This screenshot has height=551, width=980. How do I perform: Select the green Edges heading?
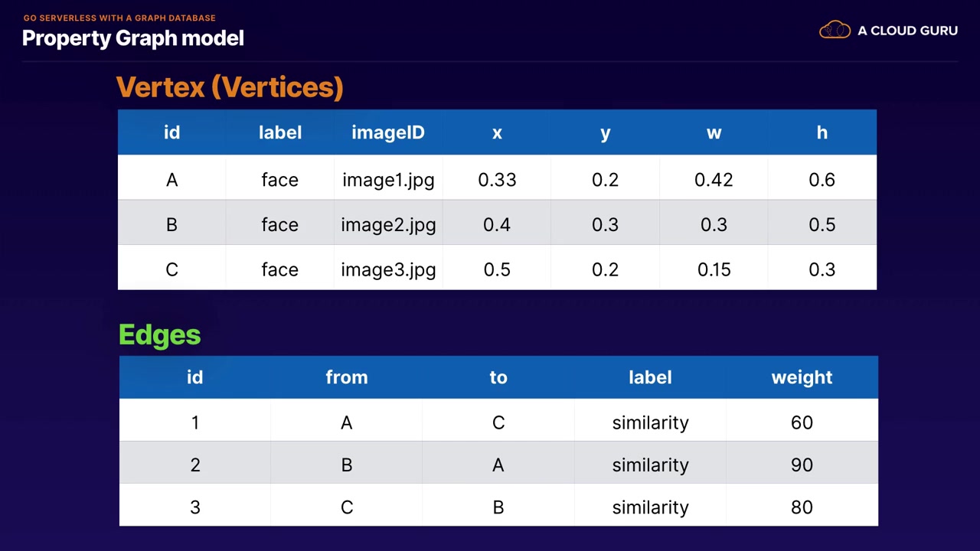click(160, 334)
